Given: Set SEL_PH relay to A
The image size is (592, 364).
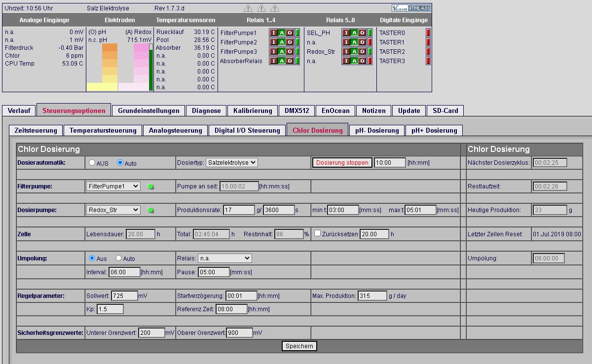Looking at the screenshot, I should (x=354, y=33).
